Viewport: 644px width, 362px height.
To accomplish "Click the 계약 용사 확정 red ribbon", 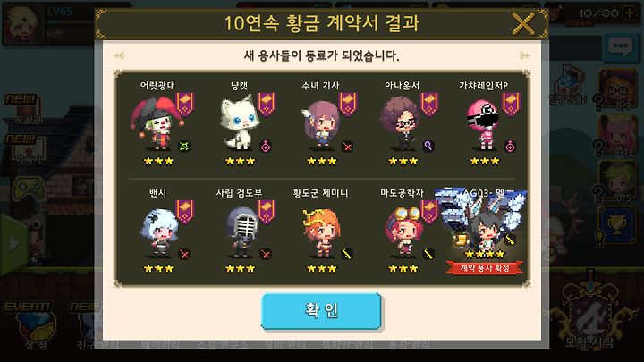I will pos(485,268).
